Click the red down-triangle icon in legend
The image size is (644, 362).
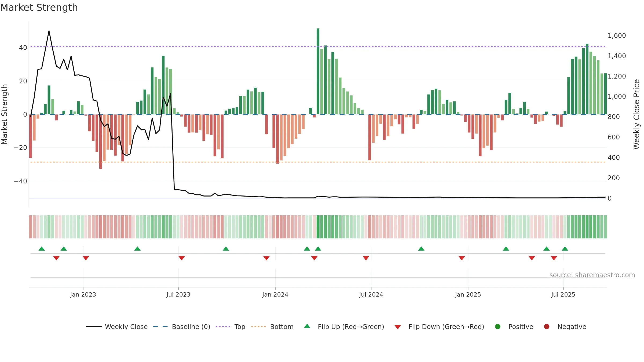click(398, 327)
